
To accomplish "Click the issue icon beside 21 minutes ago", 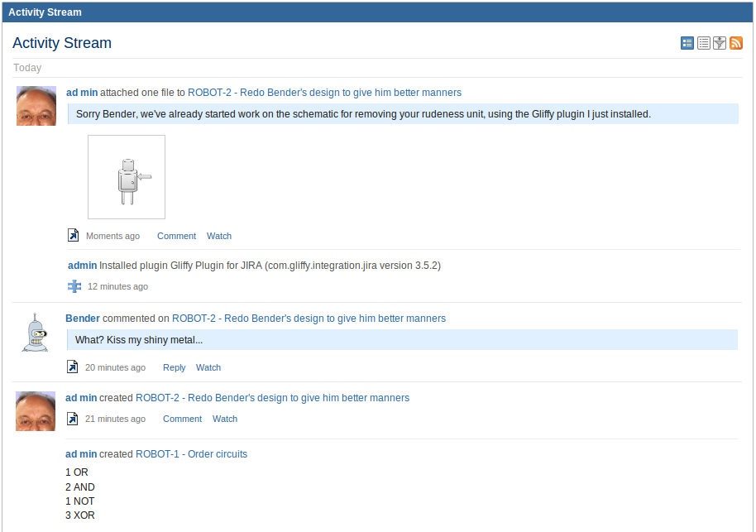I will (73, 419).
